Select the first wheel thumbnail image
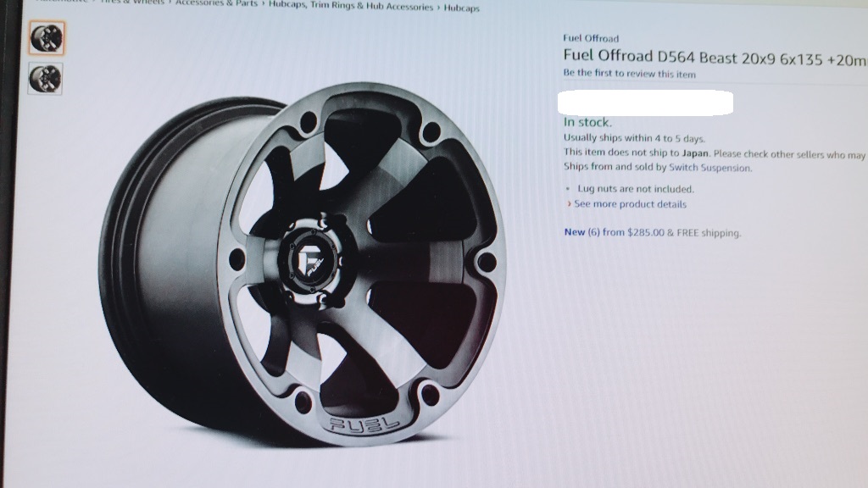Screen dimensions: 868x488 click(47, 38)
